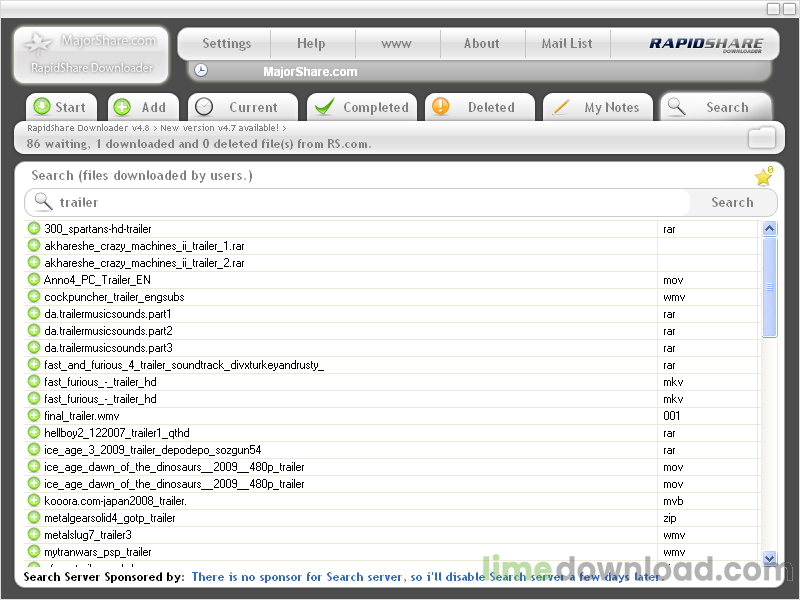The width and height of the screenshot is (800, 600).
Task: Open the Mail List menu
Action: coord(567,43)
